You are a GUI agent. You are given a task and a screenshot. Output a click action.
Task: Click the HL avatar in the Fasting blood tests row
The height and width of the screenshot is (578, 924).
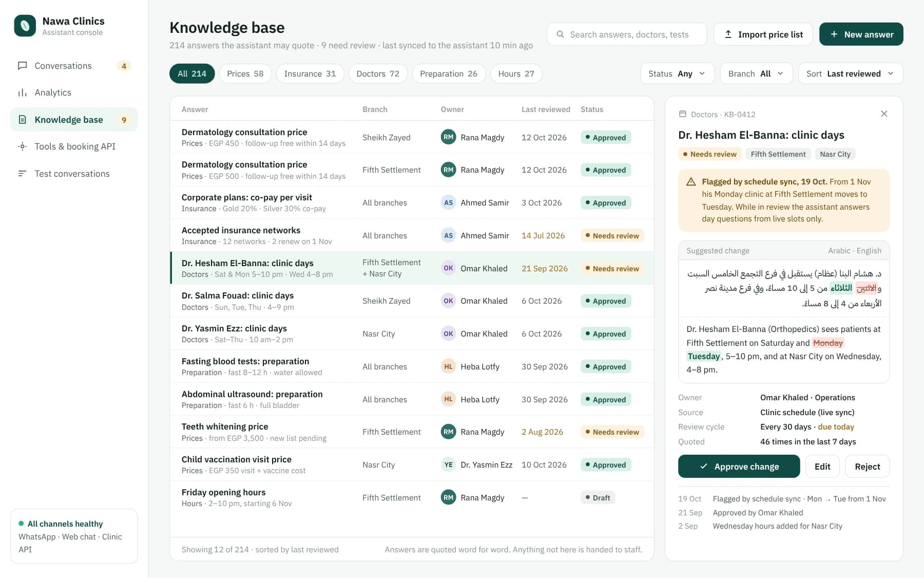pos(448,366)
